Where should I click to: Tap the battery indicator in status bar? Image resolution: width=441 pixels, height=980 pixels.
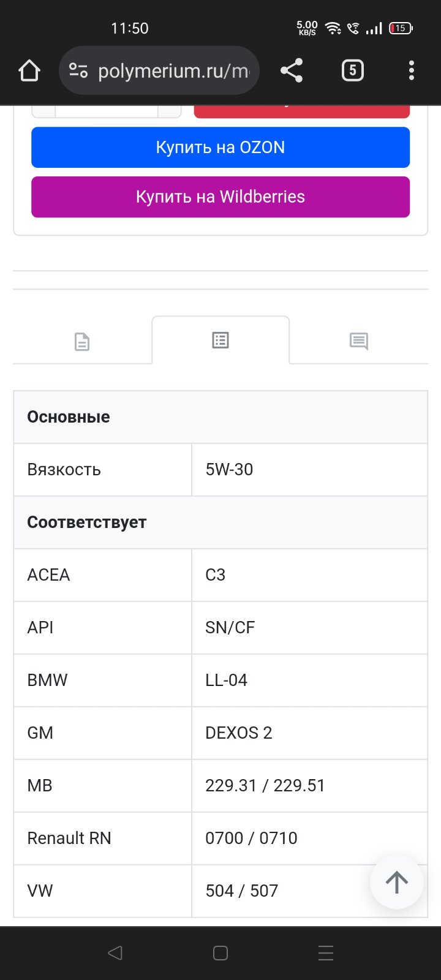click(401, 28)
